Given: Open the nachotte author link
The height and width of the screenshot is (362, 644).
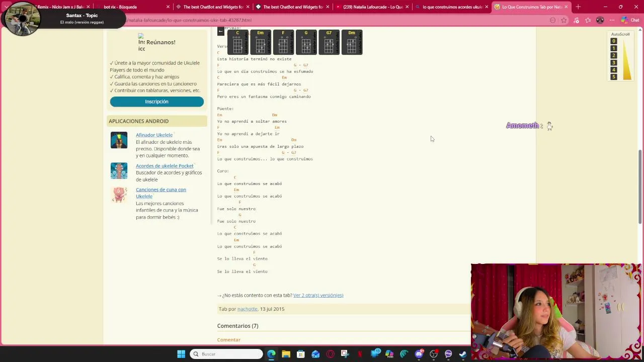Looking at the screenshot, I should 247,309.
